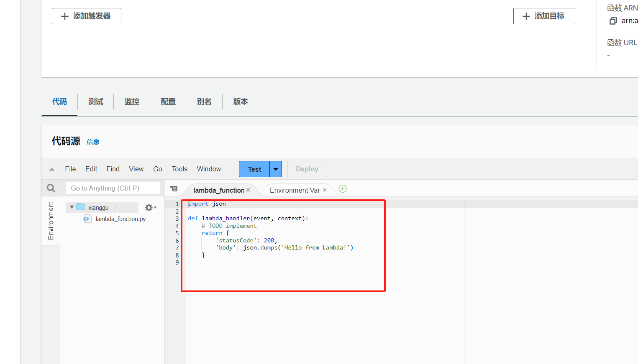The image size is (638, 364).
Task: Open the View menu
Action: pyautogui.click(x=136, y=169)
